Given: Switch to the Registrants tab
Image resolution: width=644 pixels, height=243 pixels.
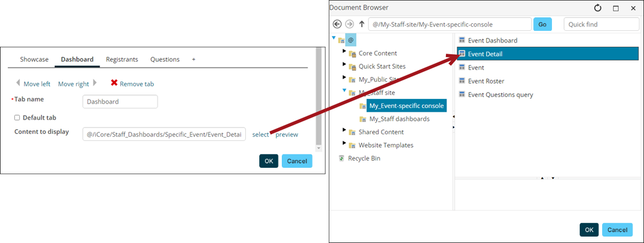Looking at the screenshot, I should point(122,60).
